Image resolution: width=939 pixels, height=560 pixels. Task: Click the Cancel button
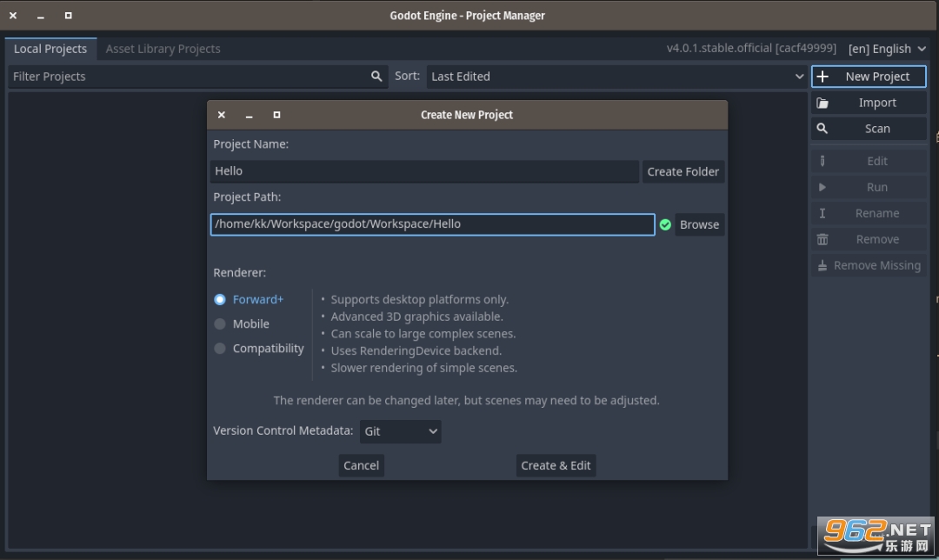tap(361, 465)
